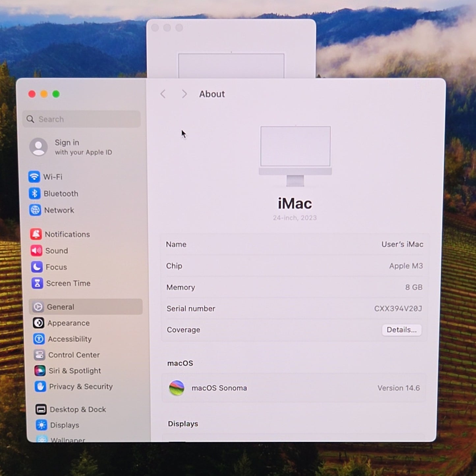
Task: Select the Notifications sidebar label
Action: [67, 234]
